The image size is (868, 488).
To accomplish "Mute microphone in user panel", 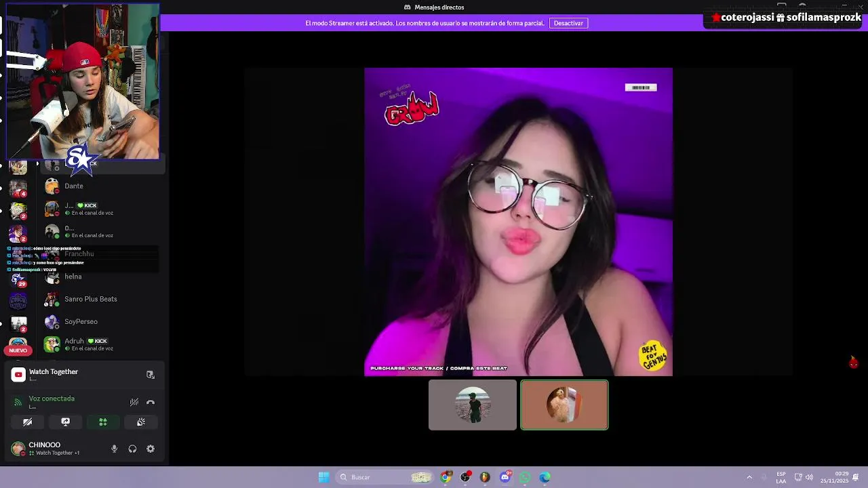I will tap(114, 449).
